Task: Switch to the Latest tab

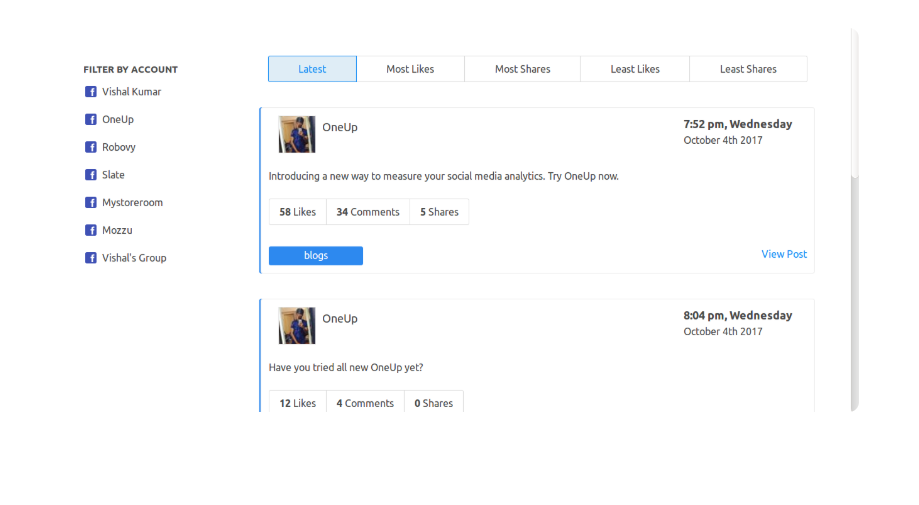Action: tap(312, 69)
